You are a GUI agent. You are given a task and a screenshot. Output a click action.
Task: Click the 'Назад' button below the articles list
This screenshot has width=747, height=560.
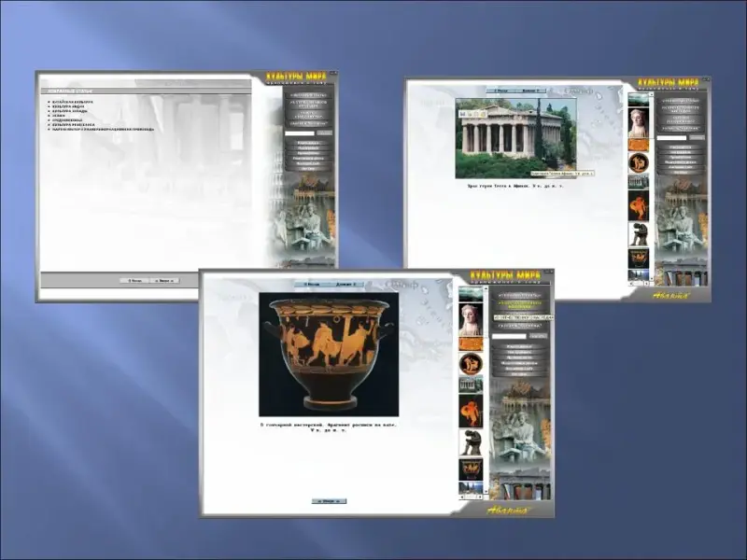134,279
